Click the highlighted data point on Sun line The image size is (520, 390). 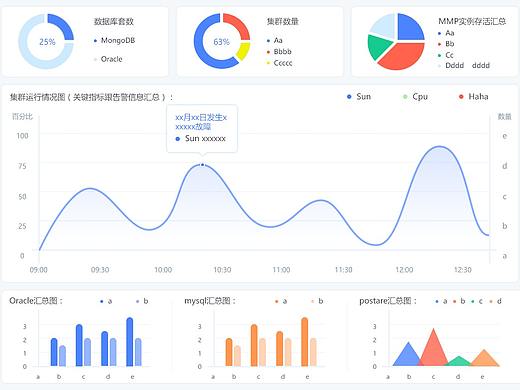point(202,165)
